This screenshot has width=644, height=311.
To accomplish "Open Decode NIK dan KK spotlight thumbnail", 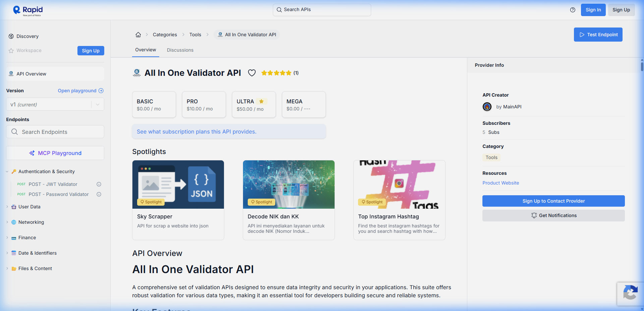I will pyautogui.click(x=289, y=185).
